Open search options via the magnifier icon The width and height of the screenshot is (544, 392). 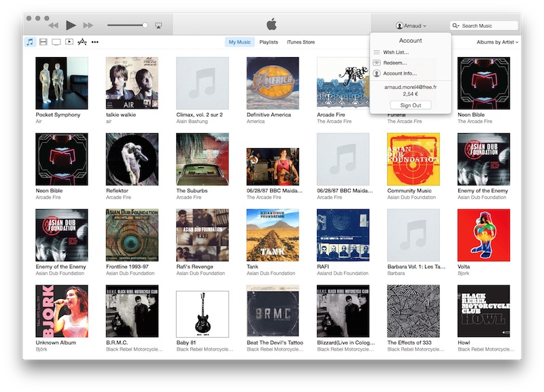[456, 26]
